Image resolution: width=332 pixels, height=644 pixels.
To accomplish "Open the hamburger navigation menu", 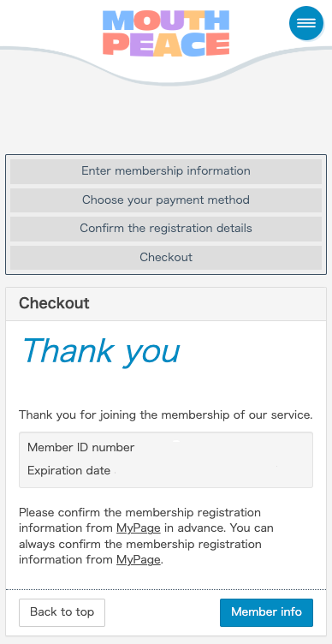I will (x=306, y=23).
